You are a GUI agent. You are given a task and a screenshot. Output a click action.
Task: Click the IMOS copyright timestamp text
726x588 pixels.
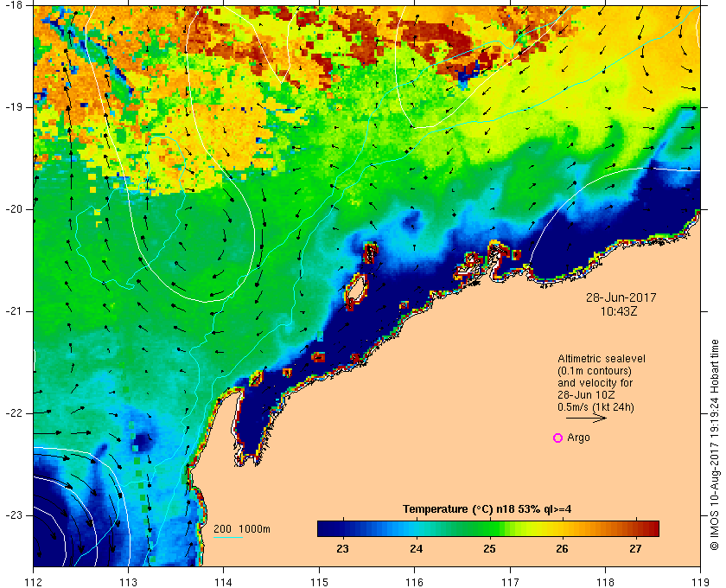click(x=715, y=444)
